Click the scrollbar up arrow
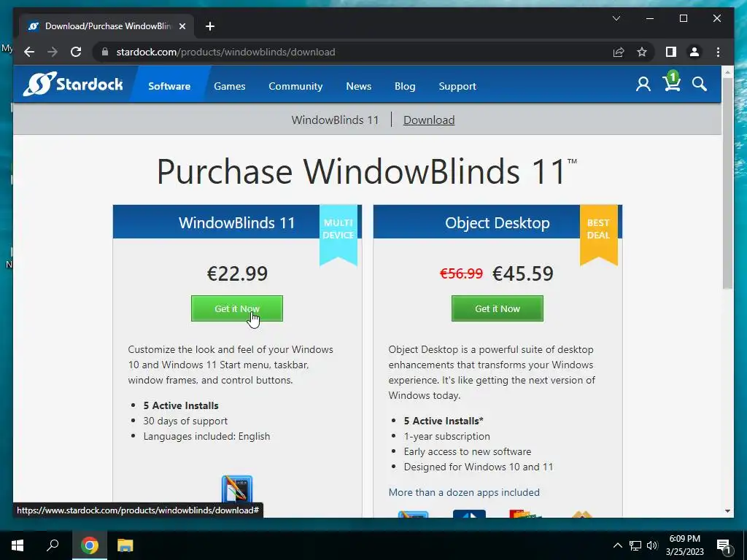The image size is (747, 560). pyautogui.click(x=727, y=72)
